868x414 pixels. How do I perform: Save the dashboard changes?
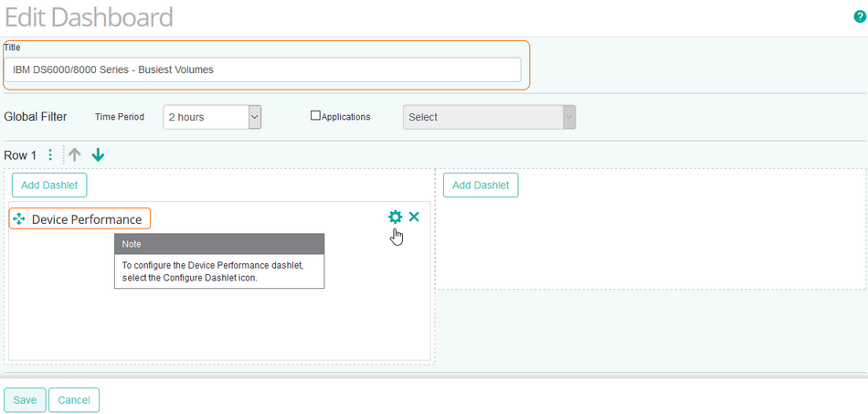coord(25,400)
